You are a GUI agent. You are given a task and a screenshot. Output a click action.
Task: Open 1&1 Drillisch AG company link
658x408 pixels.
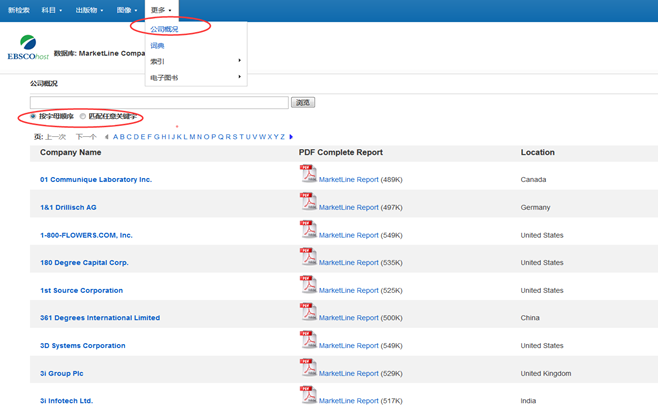pyautogui.click(x=68, y=207)
